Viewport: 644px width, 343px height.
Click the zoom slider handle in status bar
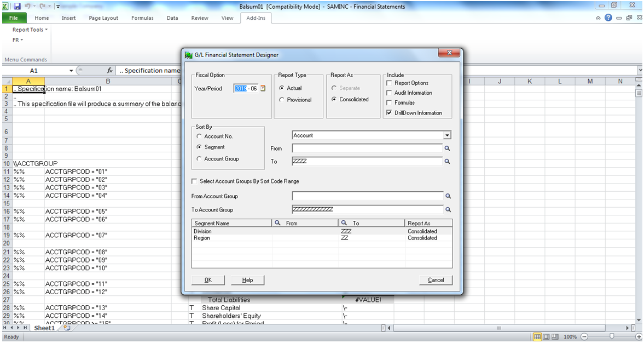(612, 337)
